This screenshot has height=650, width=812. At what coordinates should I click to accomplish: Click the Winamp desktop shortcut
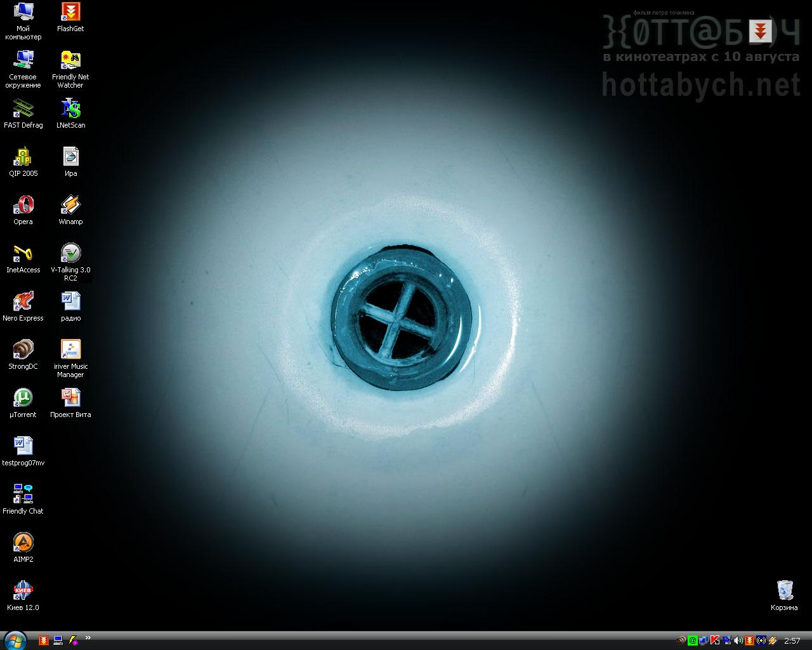70,206
